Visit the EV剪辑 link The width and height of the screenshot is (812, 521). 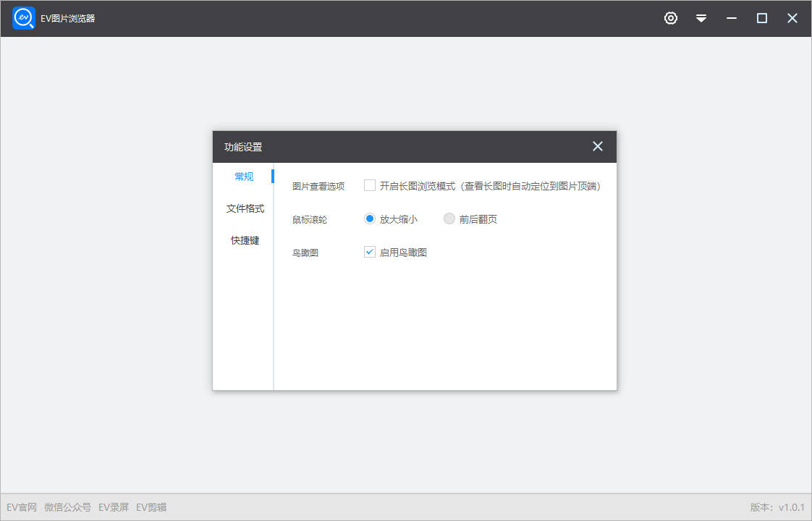click(151, 507)
